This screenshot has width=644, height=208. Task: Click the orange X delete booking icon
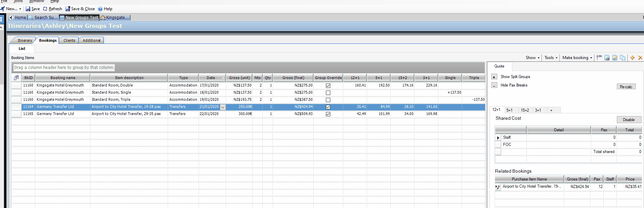click(x=640, y=58)
